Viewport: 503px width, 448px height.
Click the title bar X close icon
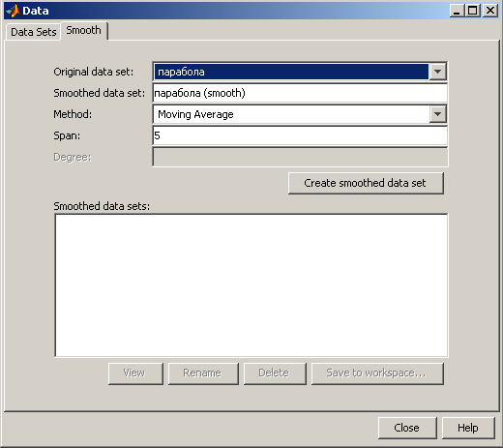pyautogui.click(x=490, y=11)
